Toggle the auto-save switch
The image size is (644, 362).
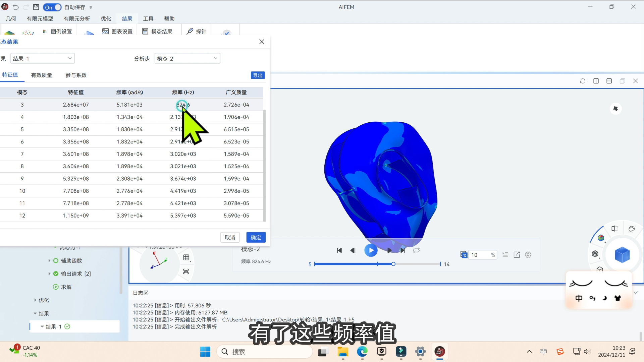click(53, 7)
